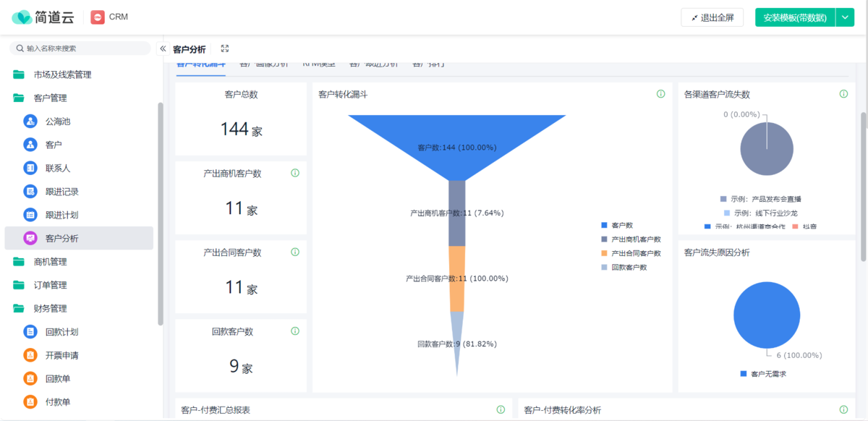Click the 144家 客户总数 value

(x=241, y=129)
